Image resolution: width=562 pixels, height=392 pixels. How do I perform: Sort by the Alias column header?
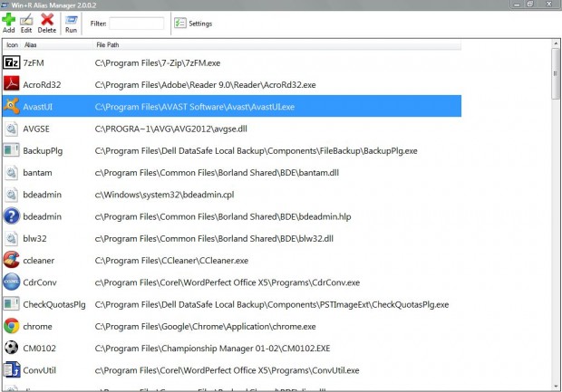pyautogui.click(x=57, y=44)
